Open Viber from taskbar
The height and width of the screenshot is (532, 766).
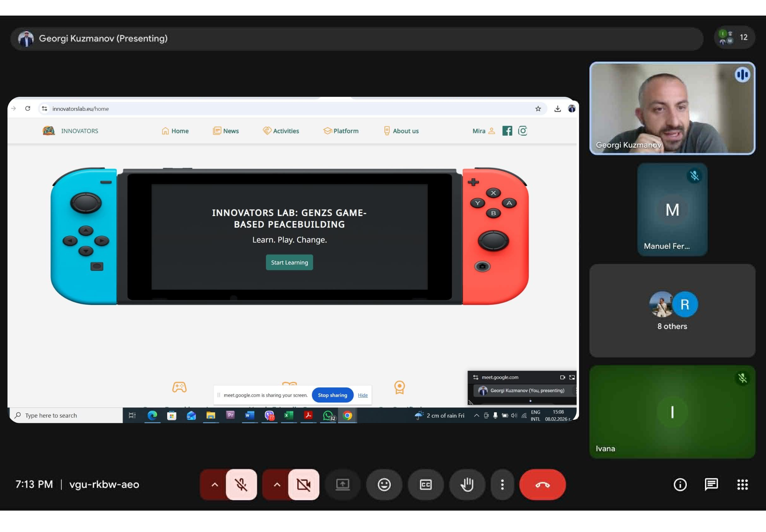[269, 415]
